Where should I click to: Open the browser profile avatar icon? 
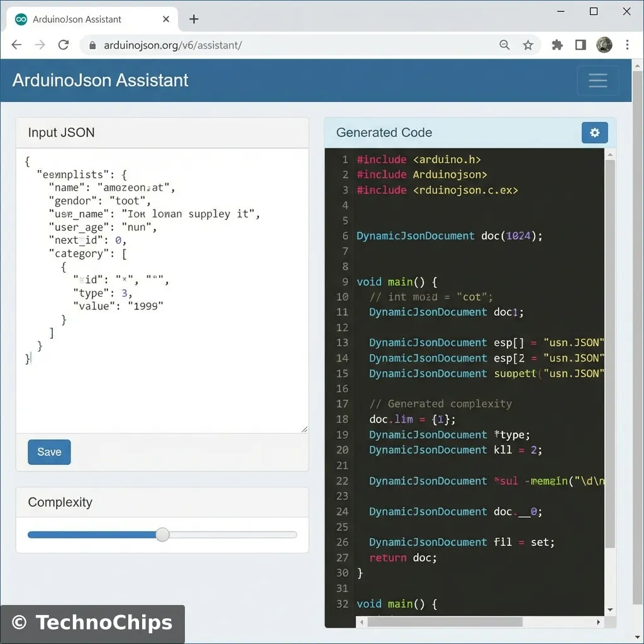(604, 45)
